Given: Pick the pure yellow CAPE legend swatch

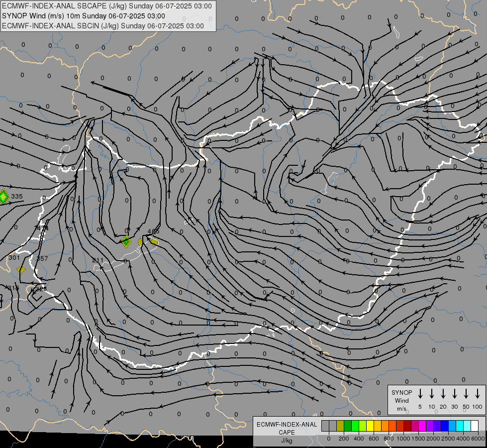Looking at the screenshot, I should pos(370,426).
